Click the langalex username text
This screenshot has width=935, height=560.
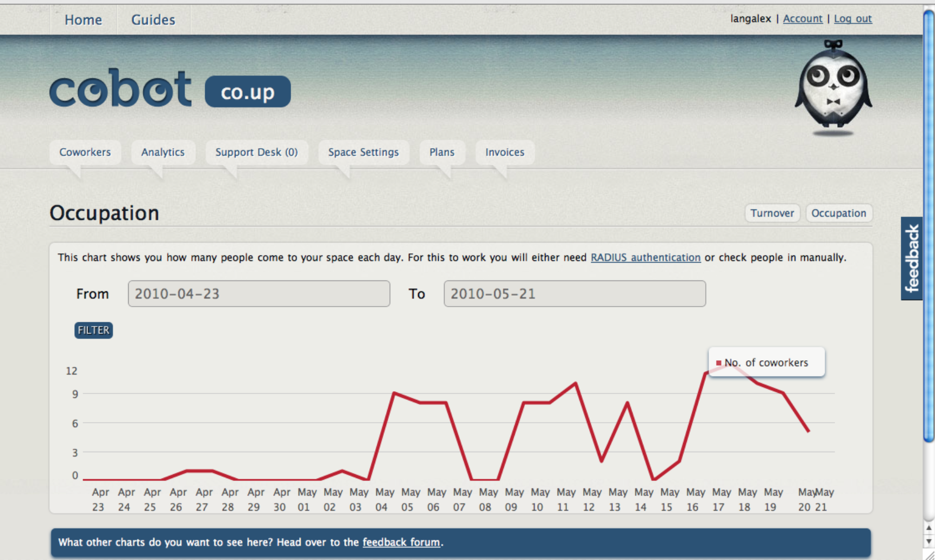[x=750, y=18]
